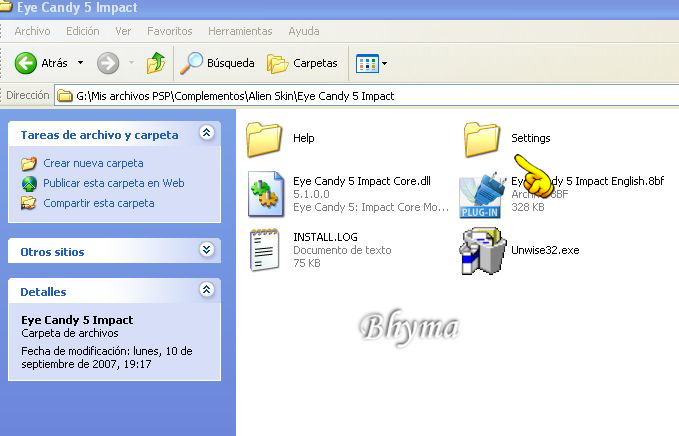Open the Archivo menu
The width and height of the screenshot is (679, 436).
pyautogui.click(x=32, y=31)
